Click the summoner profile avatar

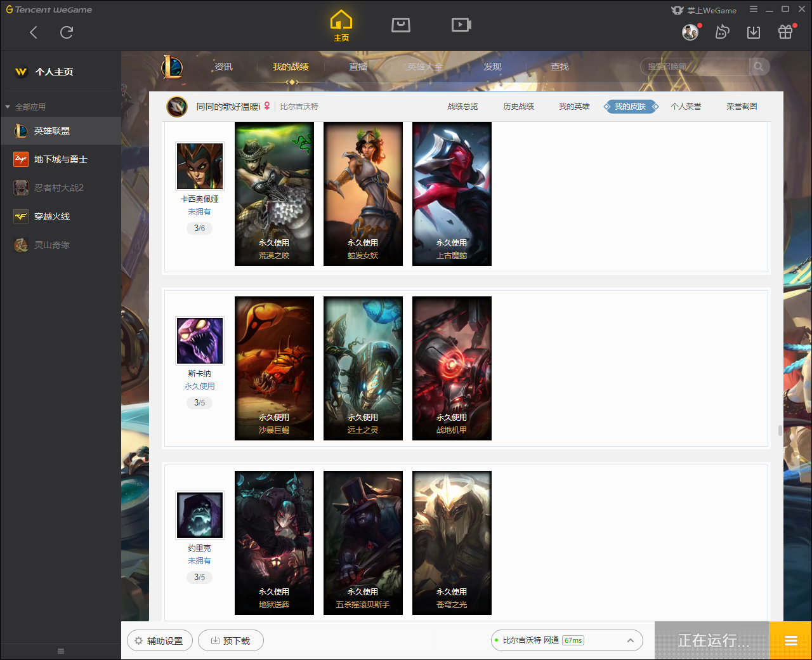177,107
